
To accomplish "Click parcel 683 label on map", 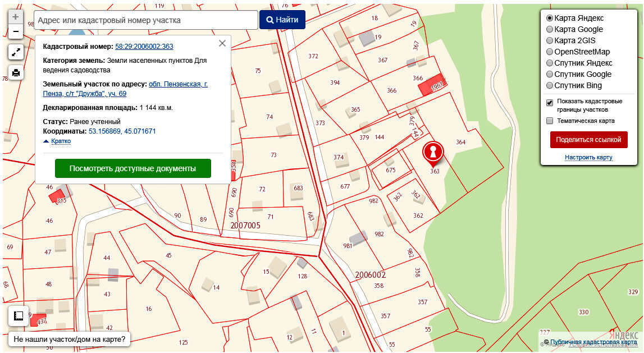I will [x=298, y=188].
